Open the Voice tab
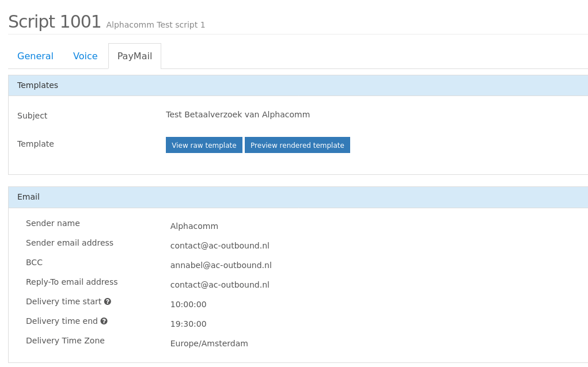 [x=85, y=56]
